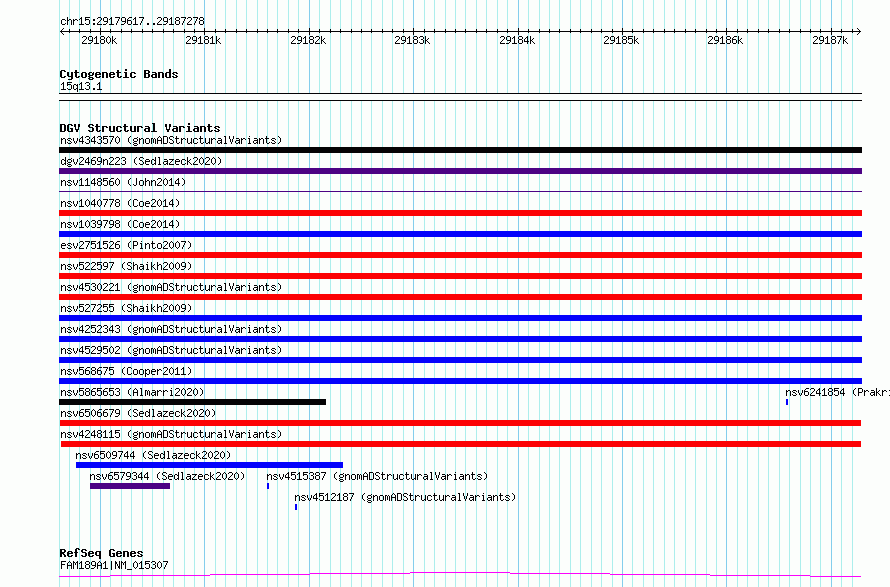Select the small nsv6241854 variant marker

point(787,402)
